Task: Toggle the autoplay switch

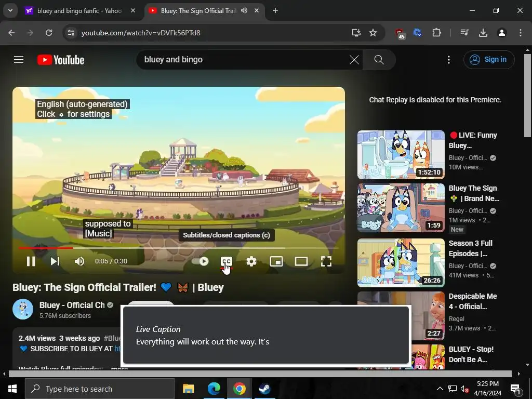Action: click(x=200, y=261)
